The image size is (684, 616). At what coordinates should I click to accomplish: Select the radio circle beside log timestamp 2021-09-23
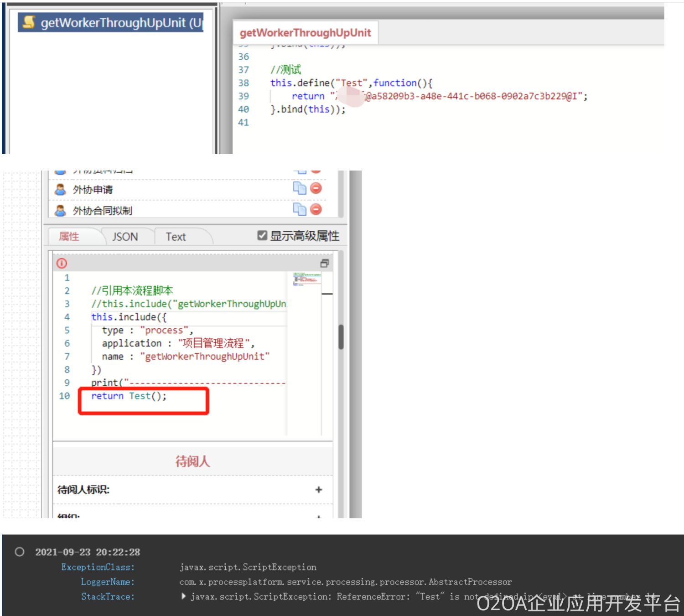point(20,552)
